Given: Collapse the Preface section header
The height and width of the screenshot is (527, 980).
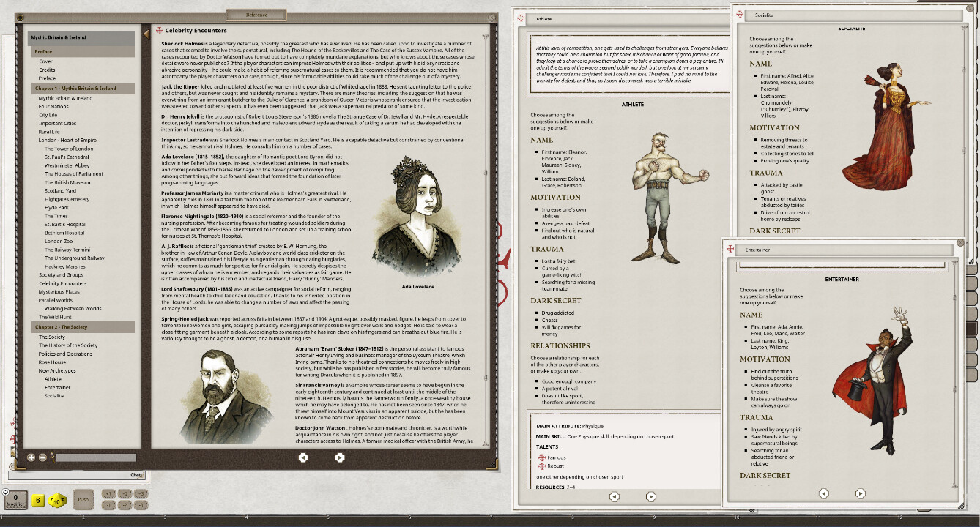Looking at the screenshot, I should click(x=83, y=52).
